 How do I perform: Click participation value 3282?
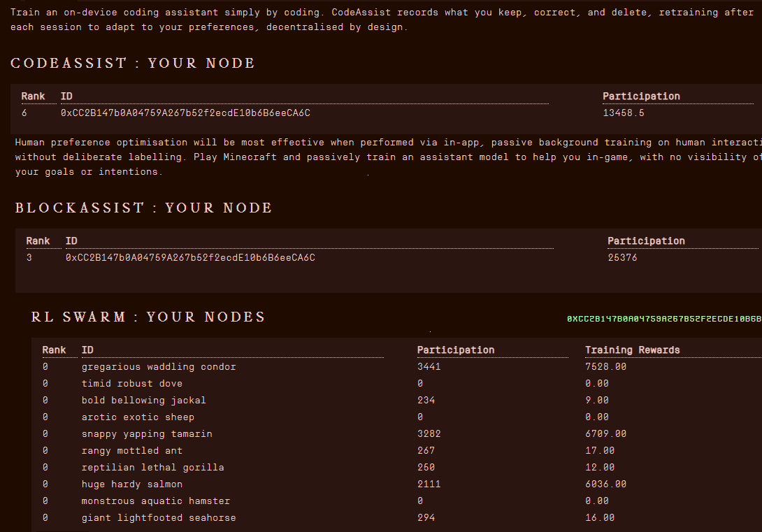point(429,434)
